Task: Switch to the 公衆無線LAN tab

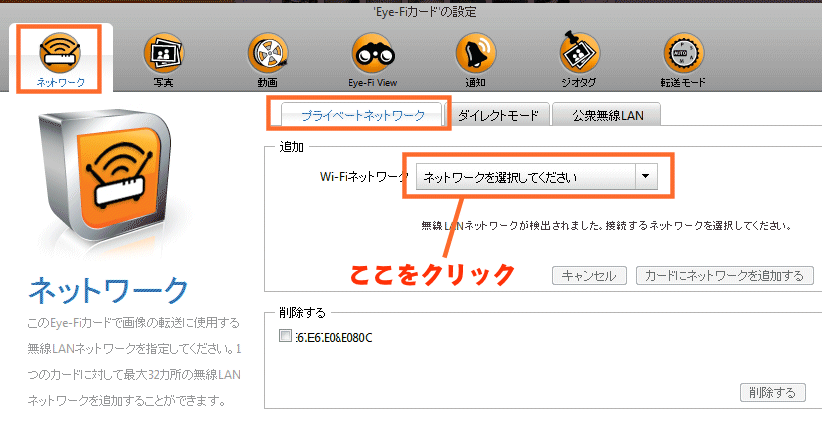Action: pos(602,115)
